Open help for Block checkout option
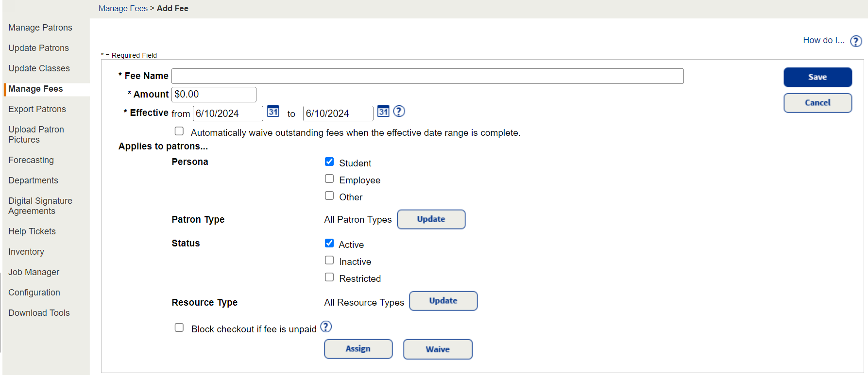The image size is (868, 375). [x=326, y=326]
